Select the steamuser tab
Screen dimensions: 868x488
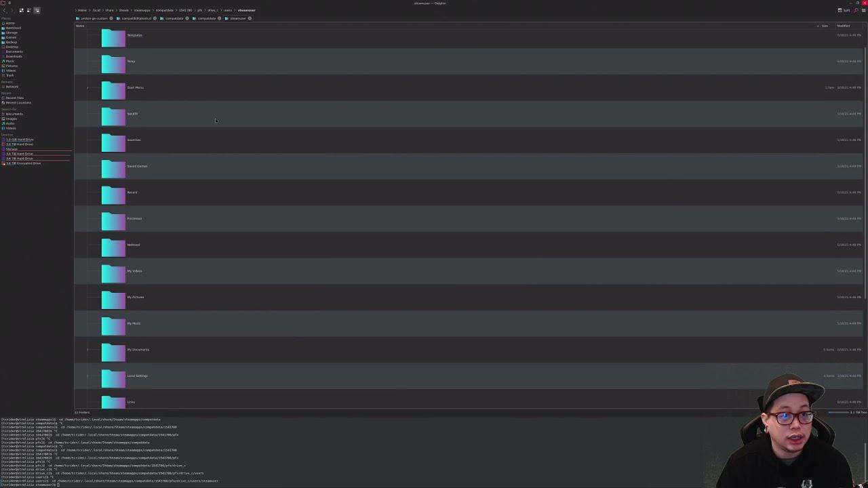tap(237, 18)
